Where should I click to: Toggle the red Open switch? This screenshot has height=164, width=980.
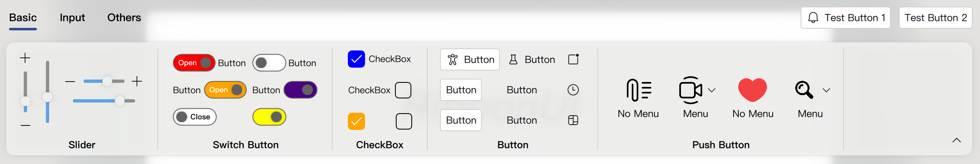pos(194,63)
